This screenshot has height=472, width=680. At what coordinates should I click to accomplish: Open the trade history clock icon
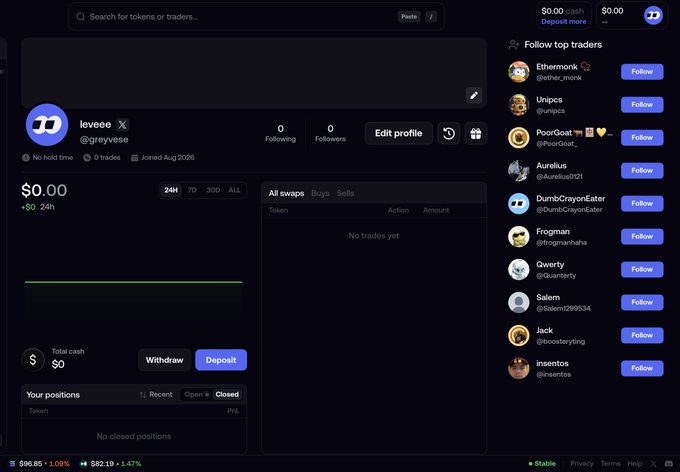coord(449,133)
